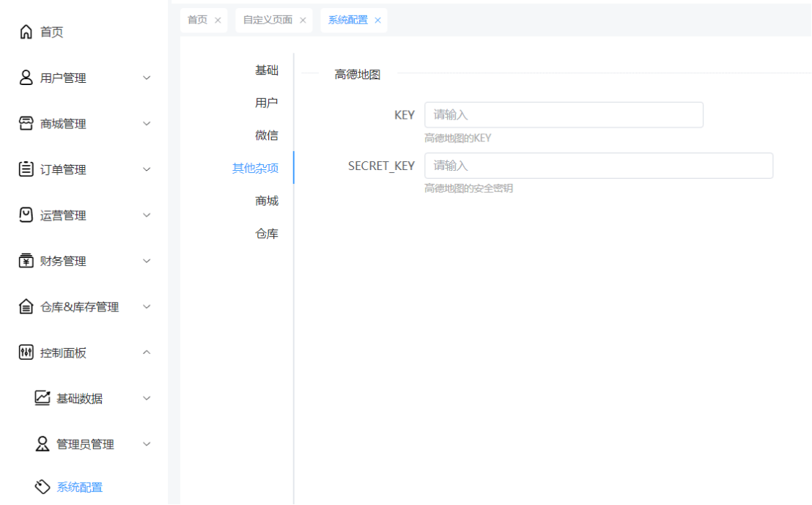Open 用户管理 in the sidebar

(63, 78)
